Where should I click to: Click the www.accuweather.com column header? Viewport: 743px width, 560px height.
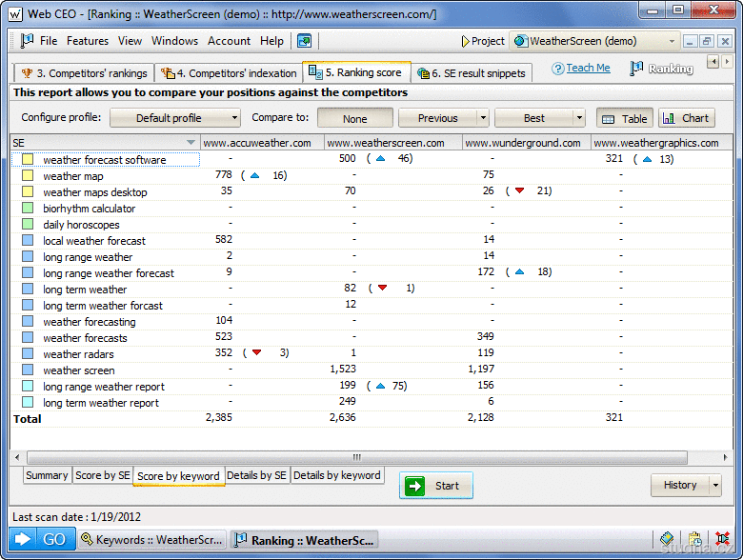coord(262,143)
